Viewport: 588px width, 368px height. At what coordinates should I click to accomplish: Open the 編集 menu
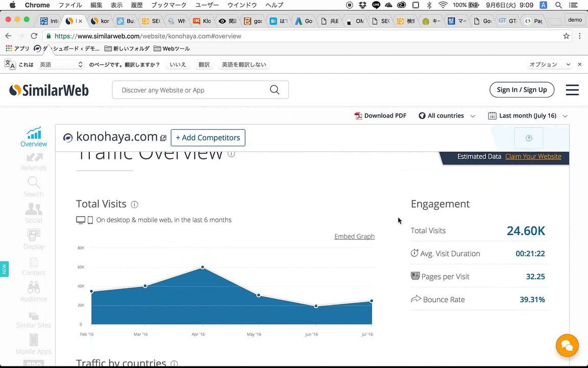[96, 5]
